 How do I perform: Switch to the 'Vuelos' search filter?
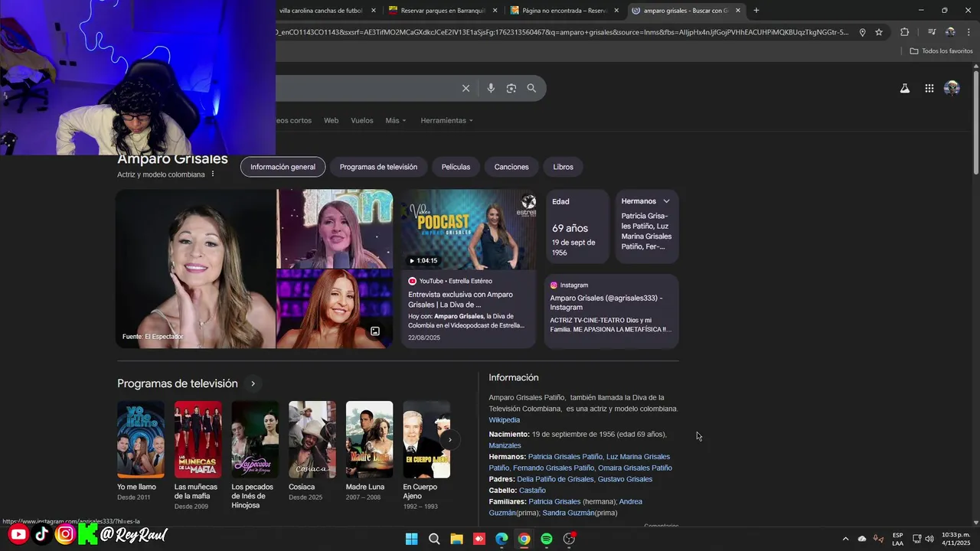click(x=362, y=120)
